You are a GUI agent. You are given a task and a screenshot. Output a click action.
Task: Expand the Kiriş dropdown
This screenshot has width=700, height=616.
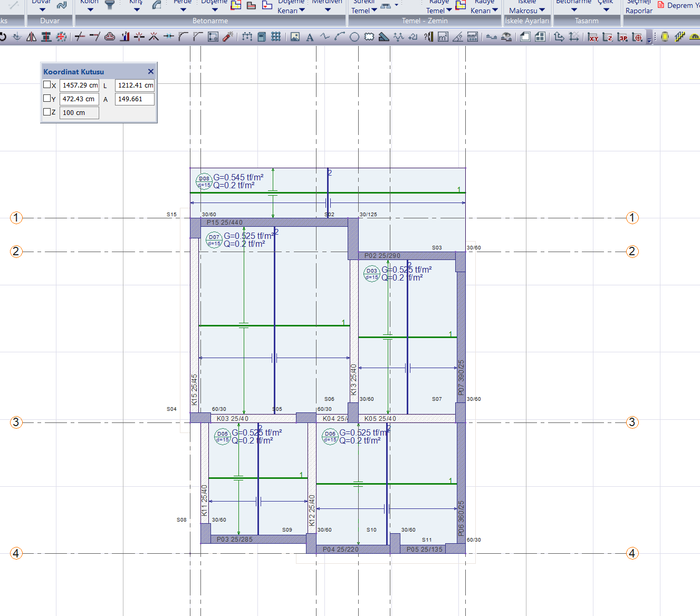coord(137,9)
